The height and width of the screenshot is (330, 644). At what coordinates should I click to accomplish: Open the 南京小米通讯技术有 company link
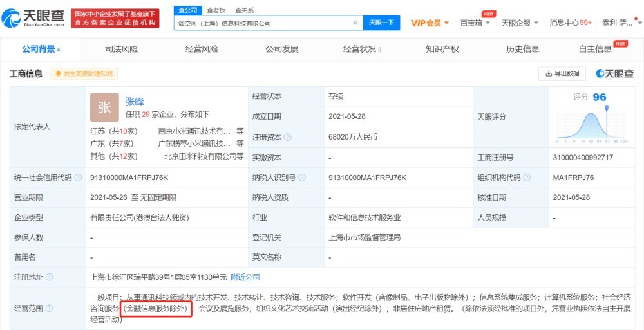pyautogui.click(x=194, y=131)
